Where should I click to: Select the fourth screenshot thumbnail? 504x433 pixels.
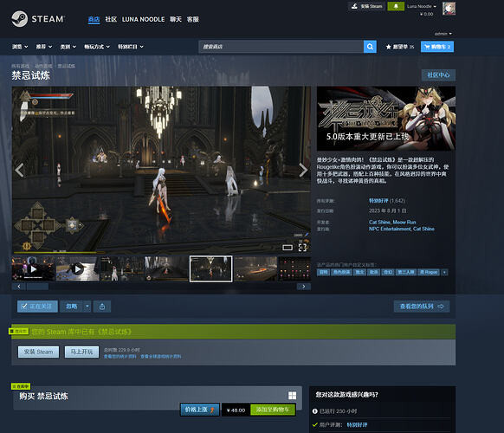coord(166,268)
